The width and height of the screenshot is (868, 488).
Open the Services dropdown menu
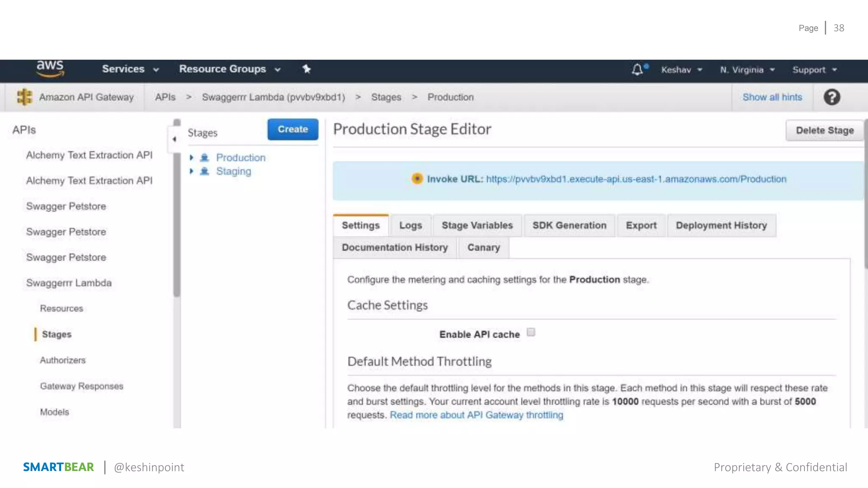pos(130,69)
